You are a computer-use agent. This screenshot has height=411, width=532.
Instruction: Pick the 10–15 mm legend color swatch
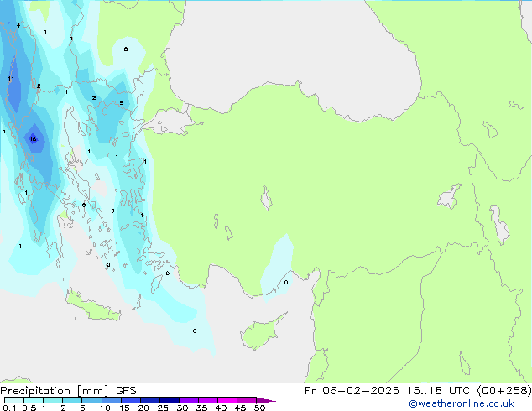tap(112, 400)
